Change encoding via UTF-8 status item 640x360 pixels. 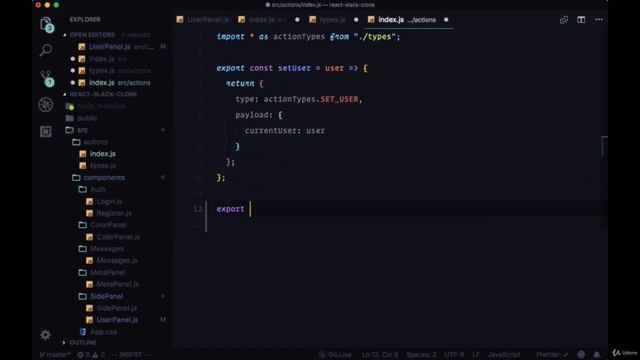454,355
